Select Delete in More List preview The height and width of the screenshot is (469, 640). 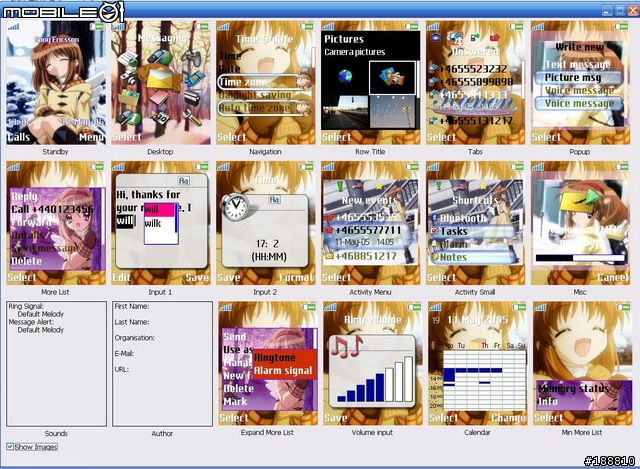[x=27, y=261]
